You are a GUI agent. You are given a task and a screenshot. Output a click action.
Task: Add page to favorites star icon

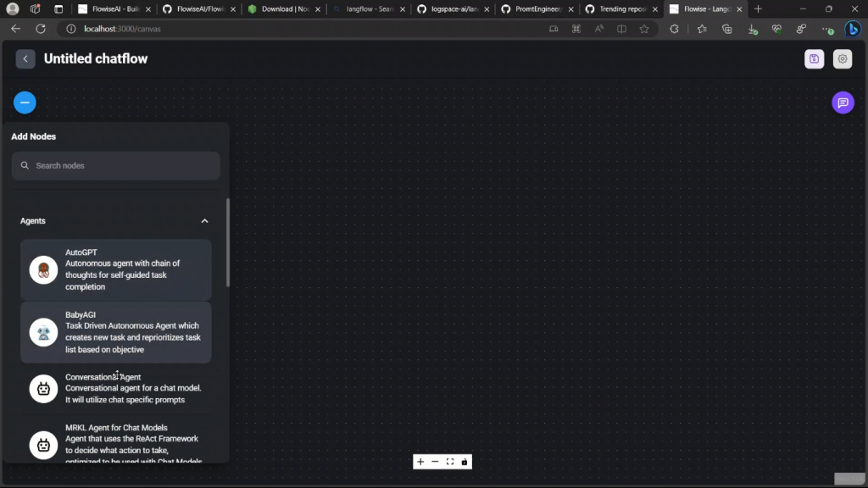[644, 29]
